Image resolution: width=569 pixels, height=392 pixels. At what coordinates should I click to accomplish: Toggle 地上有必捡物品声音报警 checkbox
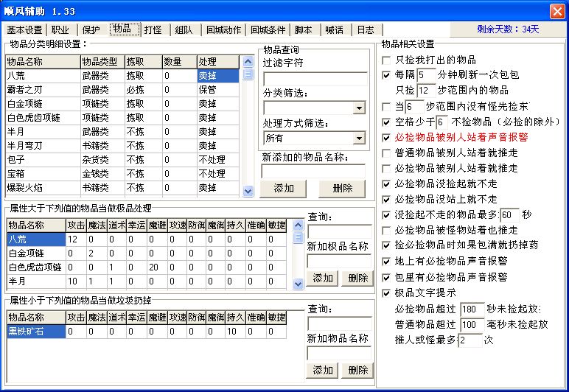tap(386, 262)
